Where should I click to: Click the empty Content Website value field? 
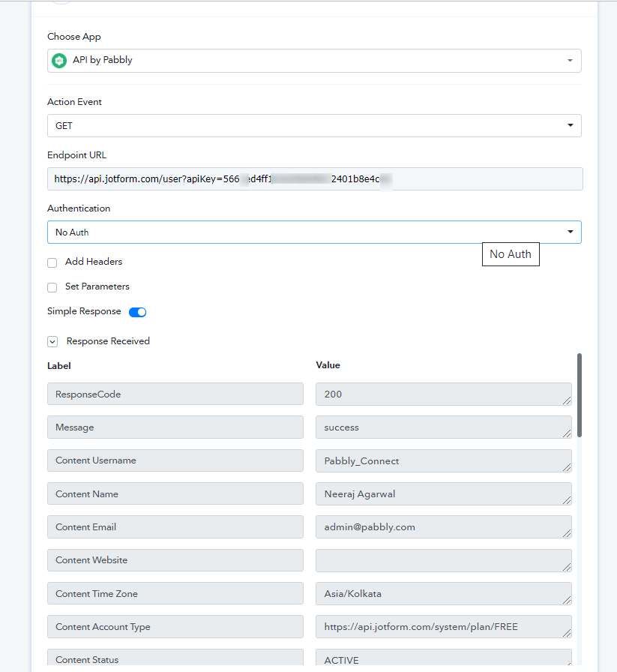(444, 560)
